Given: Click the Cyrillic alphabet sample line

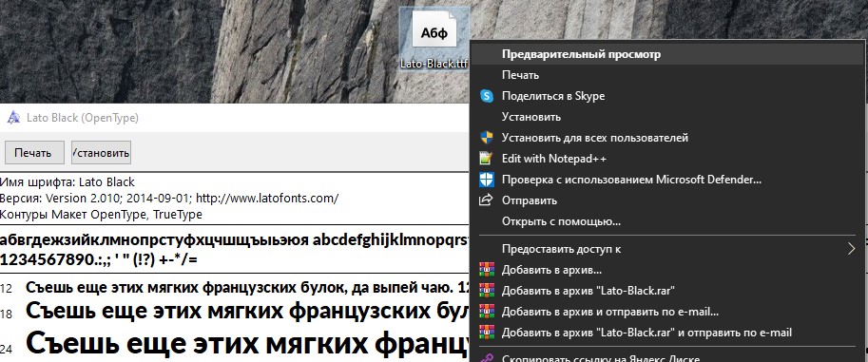Looking at the screenshot, I should (x=153, y=240).
